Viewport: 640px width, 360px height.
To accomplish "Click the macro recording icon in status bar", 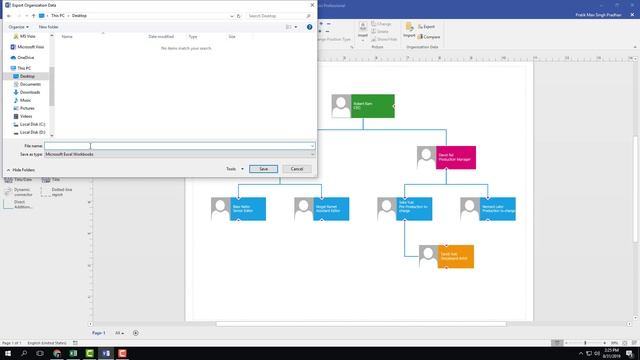I will click(x=75, y=343).
